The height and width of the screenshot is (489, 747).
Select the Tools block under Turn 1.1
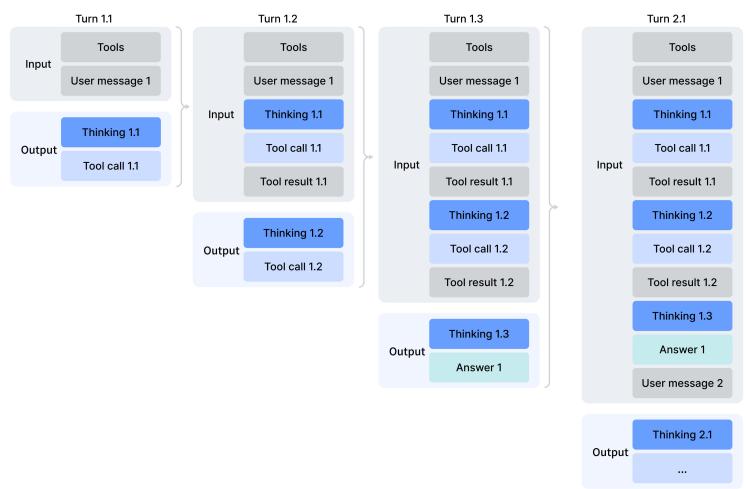pyautogui.click(x=110, y=47)
